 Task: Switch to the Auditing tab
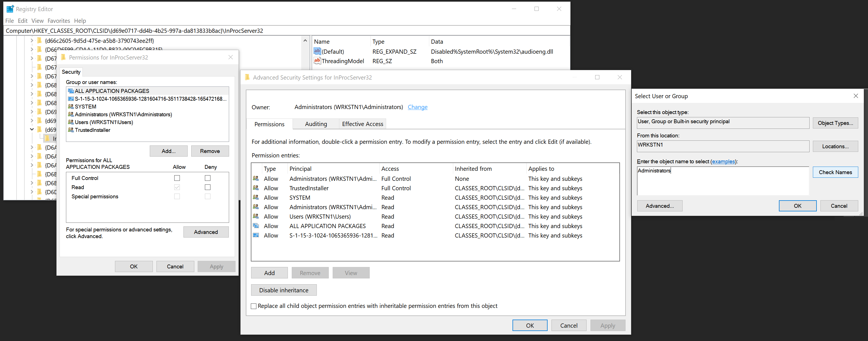[x=316, y=124]
